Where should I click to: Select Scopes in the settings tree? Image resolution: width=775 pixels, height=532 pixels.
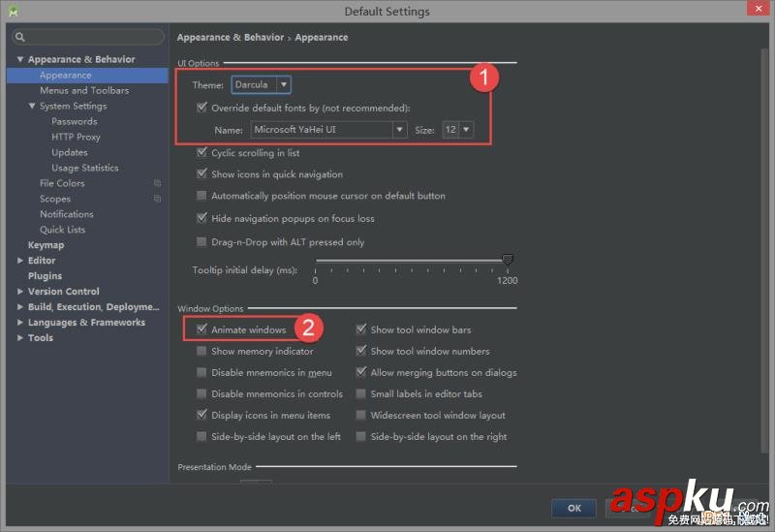tap(55, 199)
